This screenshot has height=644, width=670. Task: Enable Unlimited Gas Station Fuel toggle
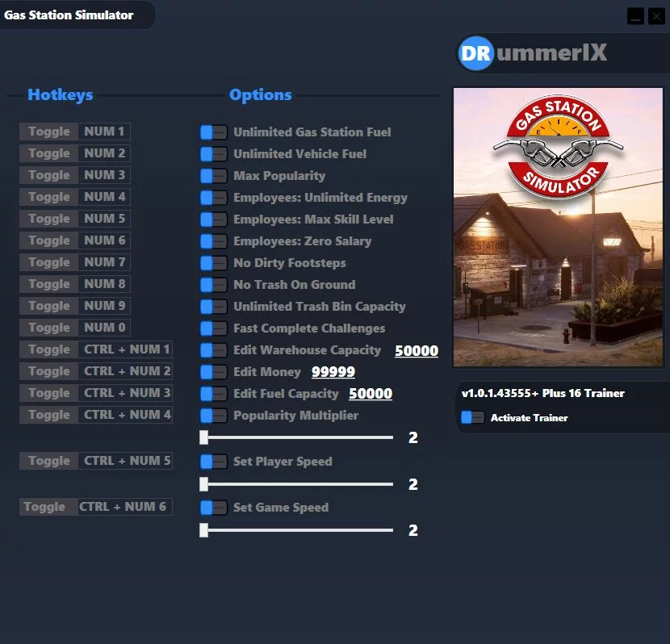[214, 132]
